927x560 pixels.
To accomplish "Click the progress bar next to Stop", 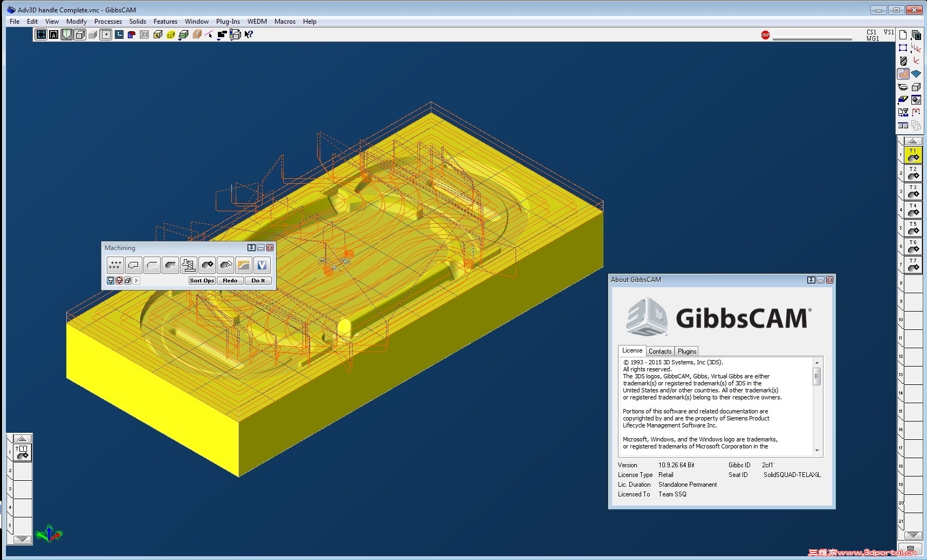I will click(x=812, y=38).
